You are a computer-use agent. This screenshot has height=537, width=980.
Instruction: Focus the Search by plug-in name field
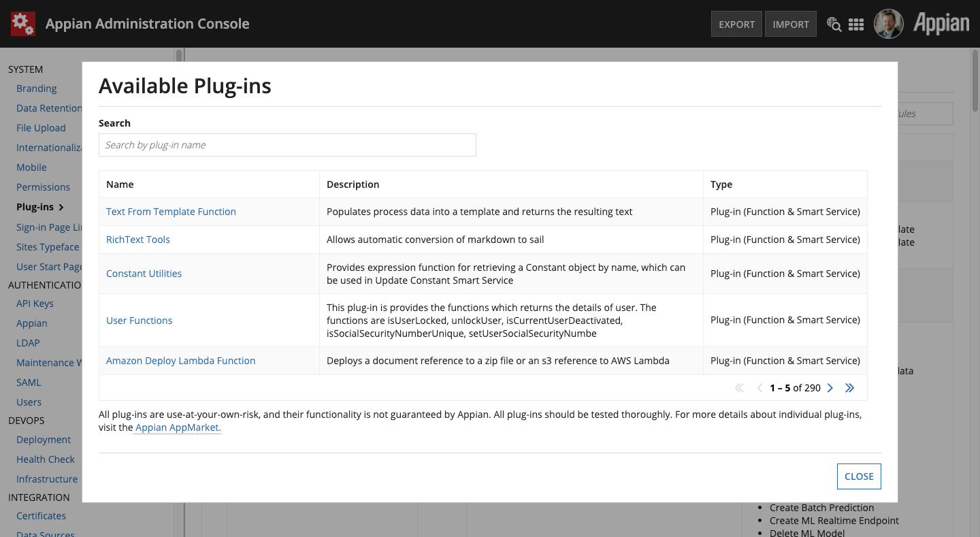tap(287, 145)
